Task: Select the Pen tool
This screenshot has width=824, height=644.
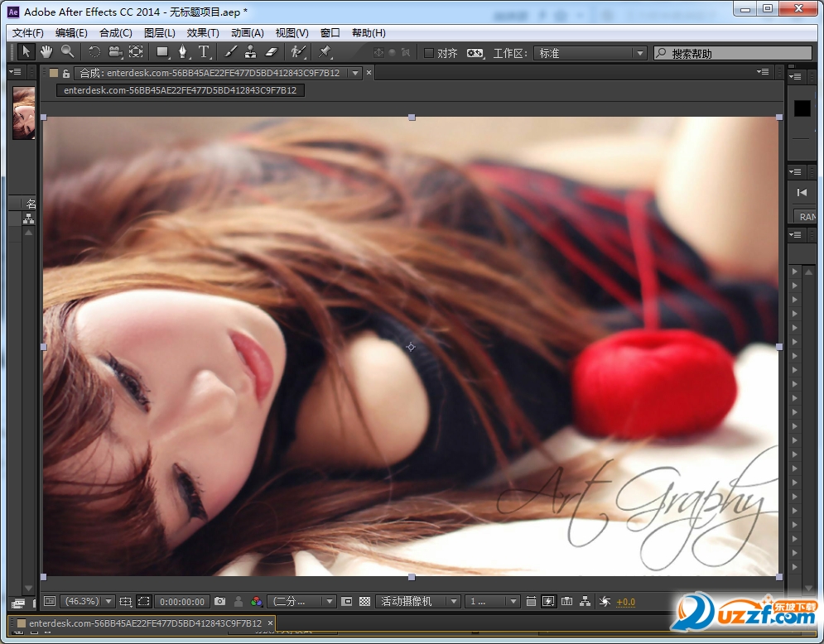Action: (183, 52)
